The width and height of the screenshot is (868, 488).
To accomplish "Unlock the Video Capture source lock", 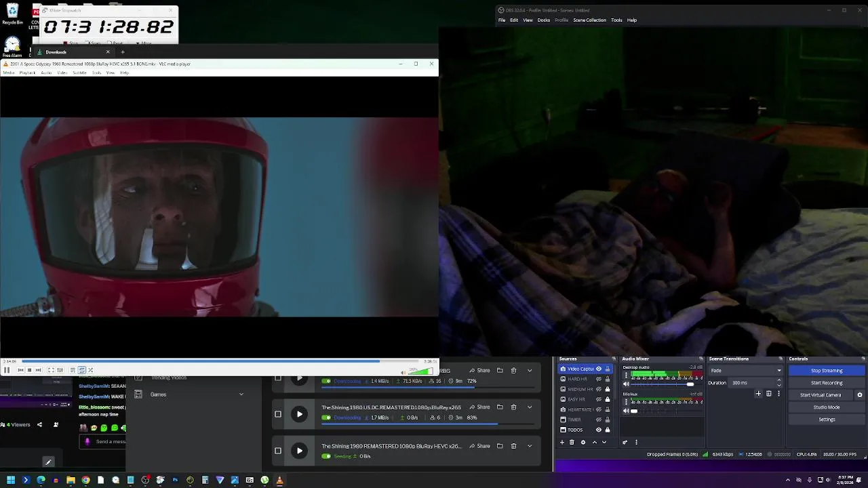I will [608, 369].
